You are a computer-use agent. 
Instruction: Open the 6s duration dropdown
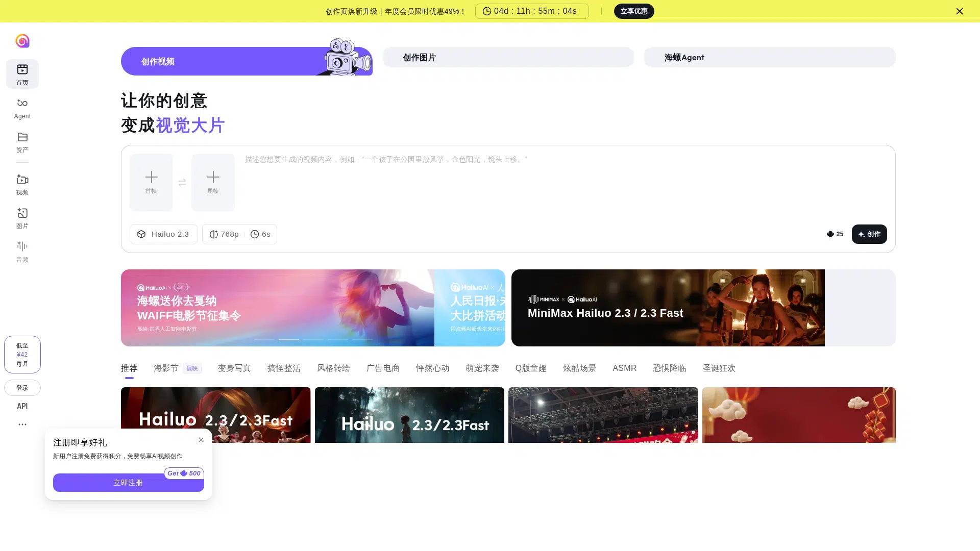[261, 234]
